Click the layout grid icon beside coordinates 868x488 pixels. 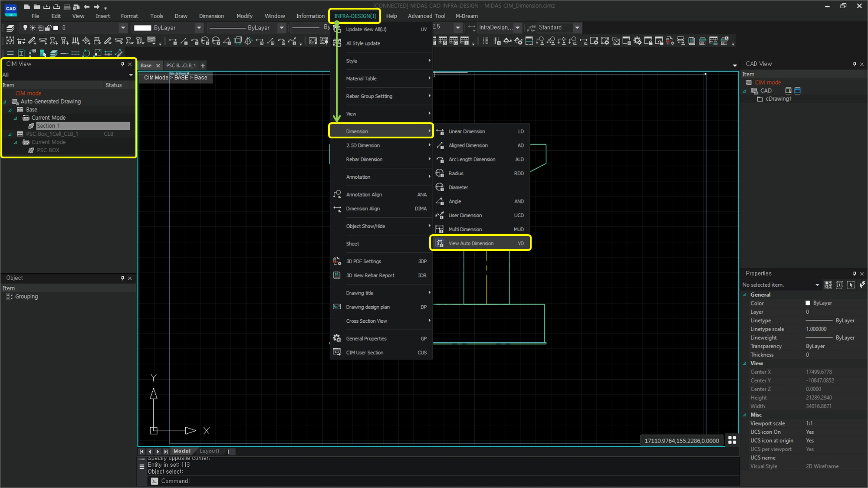pos(732,440)
